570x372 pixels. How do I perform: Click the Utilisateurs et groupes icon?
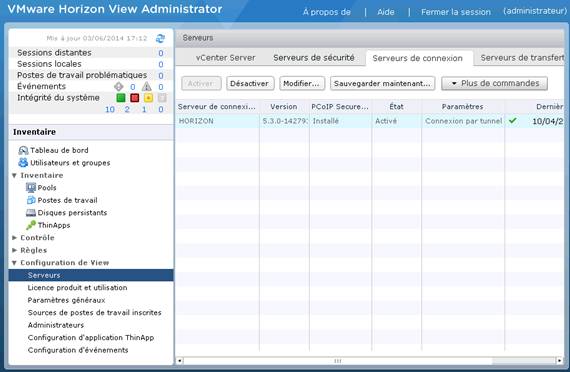pyautogui.click(x=23, y=163)
